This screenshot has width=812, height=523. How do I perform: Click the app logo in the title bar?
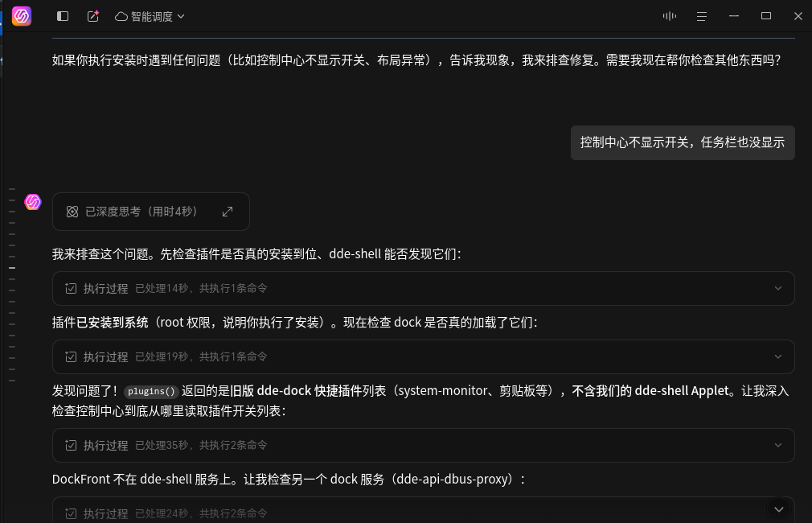point(22,16)
